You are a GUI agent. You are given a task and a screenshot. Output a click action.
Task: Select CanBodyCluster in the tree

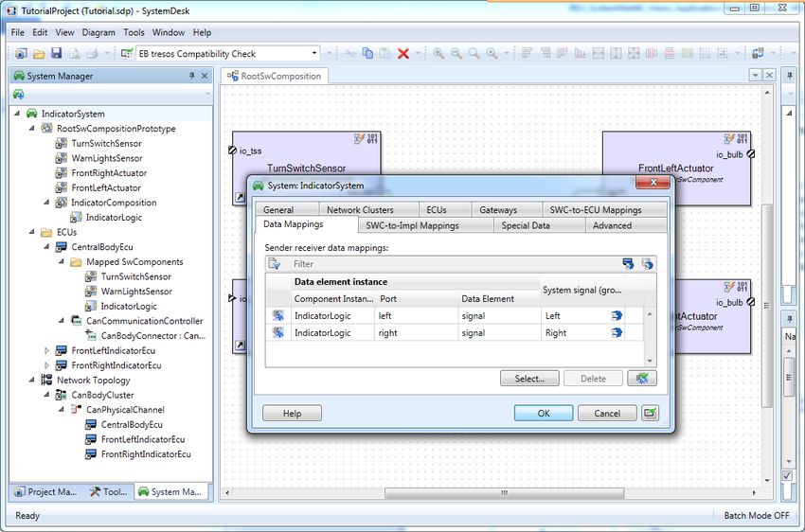(102, 395)
